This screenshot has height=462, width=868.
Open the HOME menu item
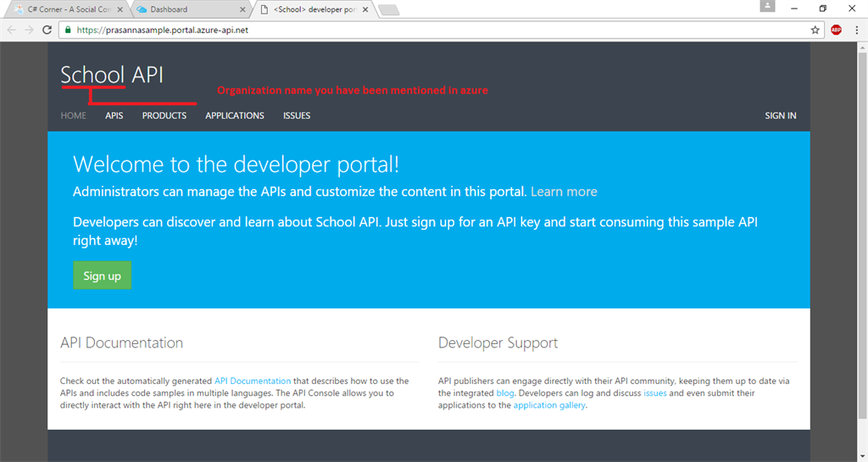point(73,115)
